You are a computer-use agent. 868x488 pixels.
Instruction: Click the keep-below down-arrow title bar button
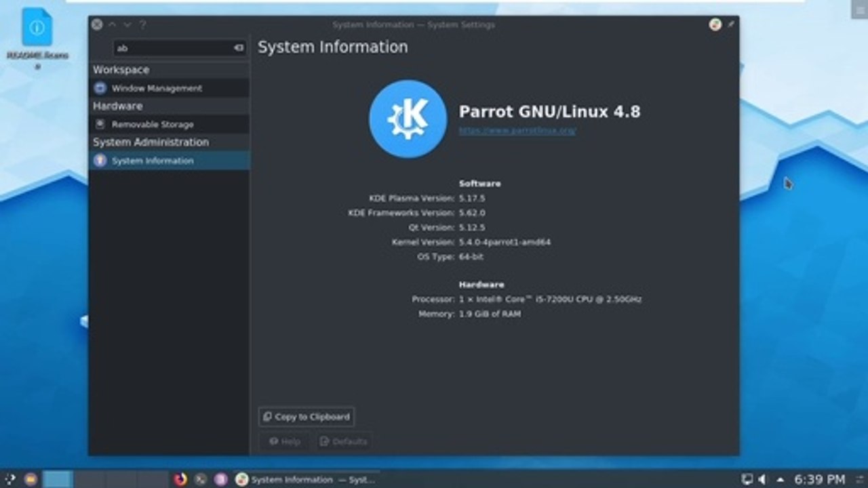point(127,24)
